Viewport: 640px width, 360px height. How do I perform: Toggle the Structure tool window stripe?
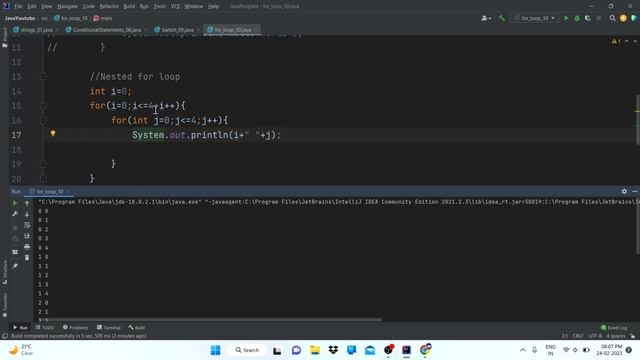(4, 272)
